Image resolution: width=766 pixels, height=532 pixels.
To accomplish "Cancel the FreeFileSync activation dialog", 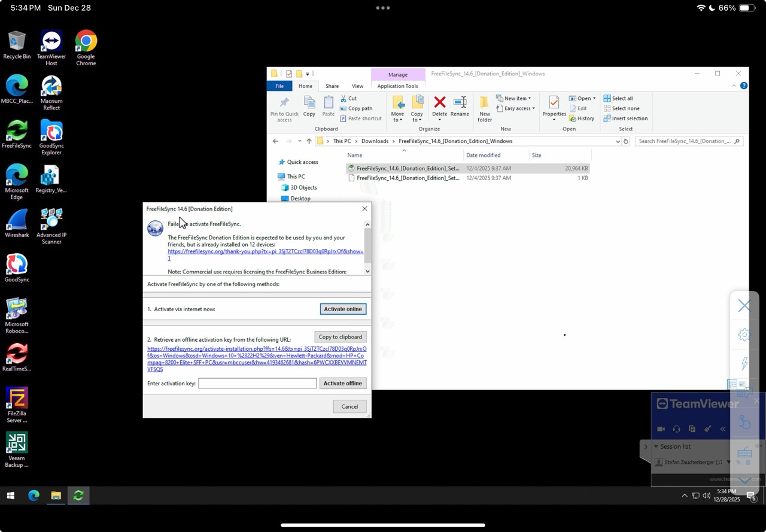I will point(349,406).
